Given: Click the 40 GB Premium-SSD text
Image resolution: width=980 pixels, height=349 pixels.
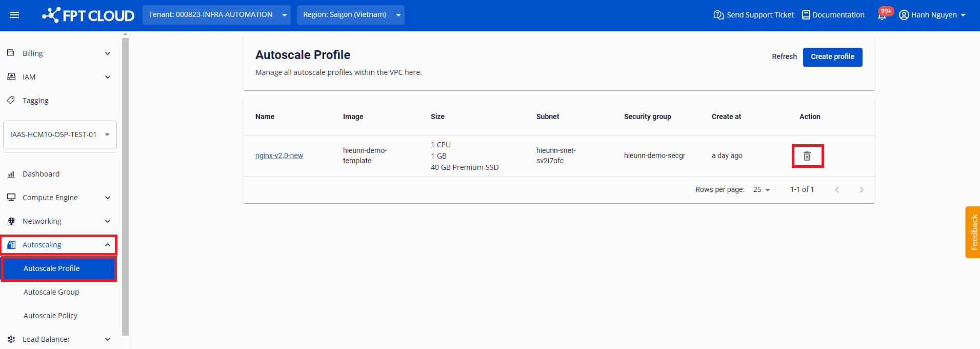Looking at the screenshot, I should tap(465, 167).
